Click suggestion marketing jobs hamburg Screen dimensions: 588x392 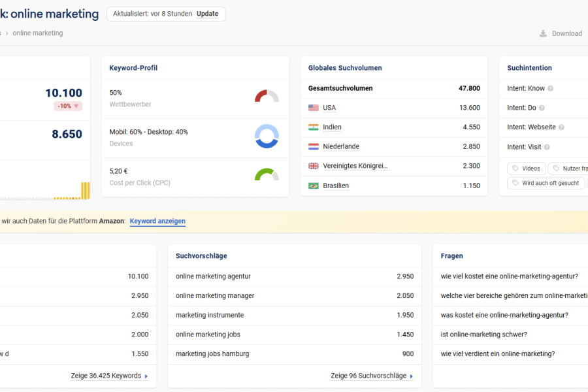pos(212,353)
